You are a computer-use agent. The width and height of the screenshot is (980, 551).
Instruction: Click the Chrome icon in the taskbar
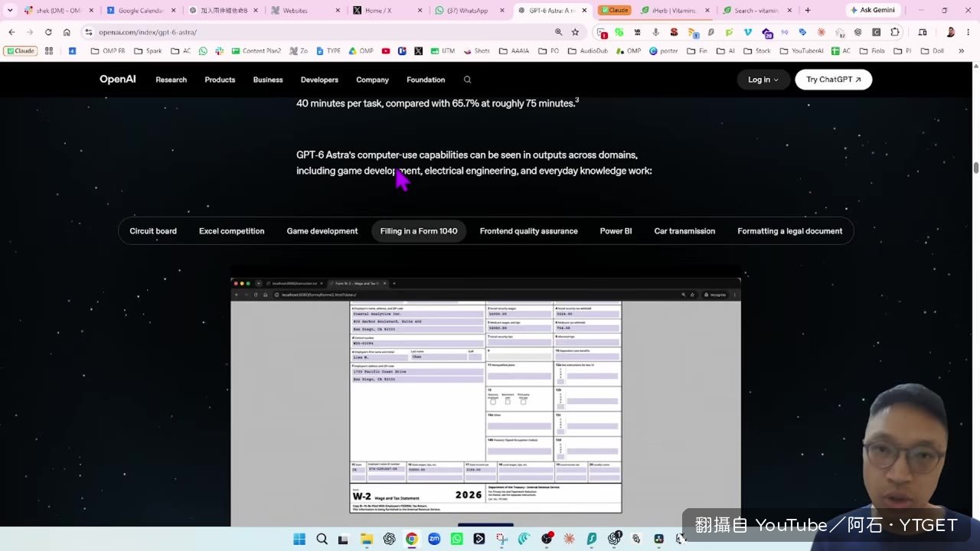point(412,539)
